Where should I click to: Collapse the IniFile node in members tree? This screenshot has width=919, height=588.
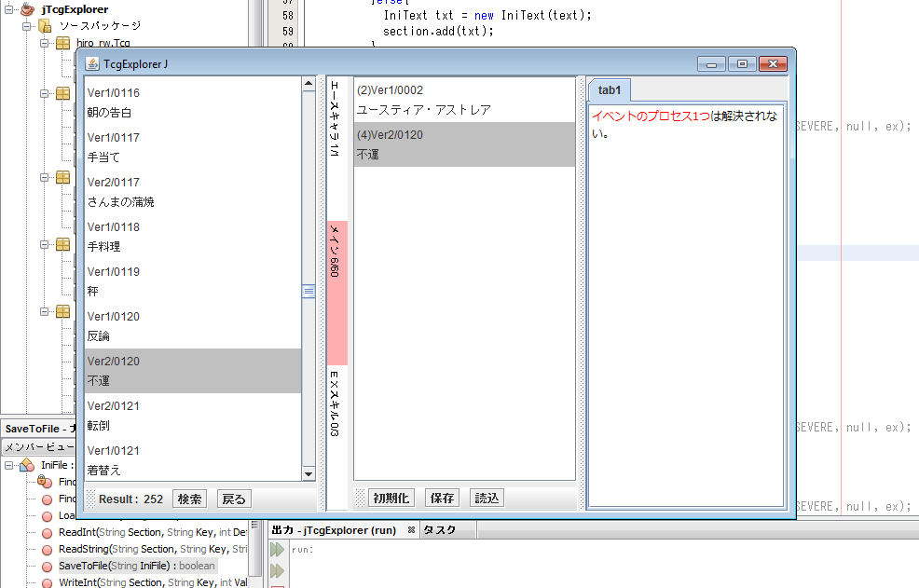pos(9,465)
